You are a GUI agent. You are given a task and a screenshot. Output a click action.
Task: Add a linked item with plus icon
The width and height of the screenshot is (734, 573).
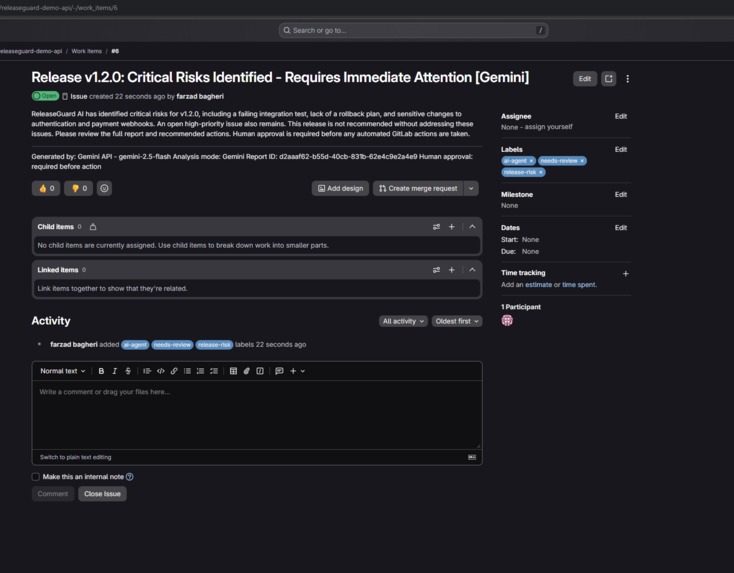pos(452,270)
